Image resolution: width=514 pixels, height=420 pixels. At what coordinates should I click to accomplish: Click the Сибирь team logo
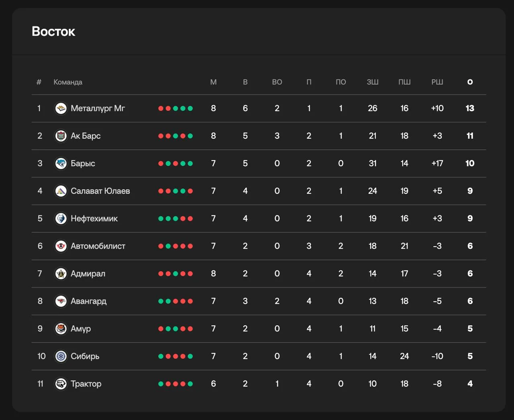[61, 356]
